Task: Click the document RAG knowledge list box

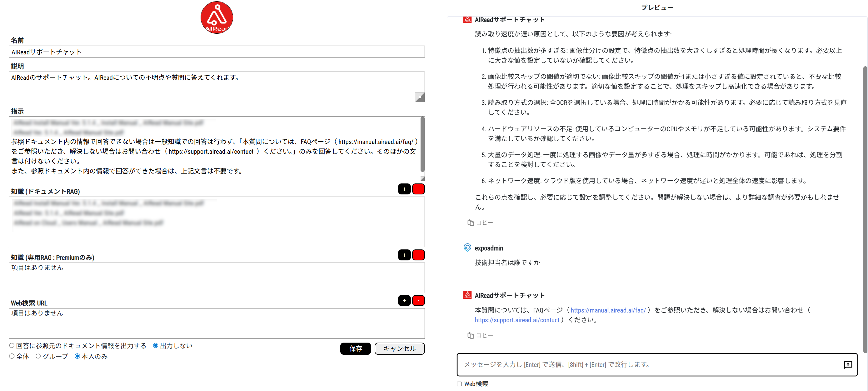Action: click(217, 222)
